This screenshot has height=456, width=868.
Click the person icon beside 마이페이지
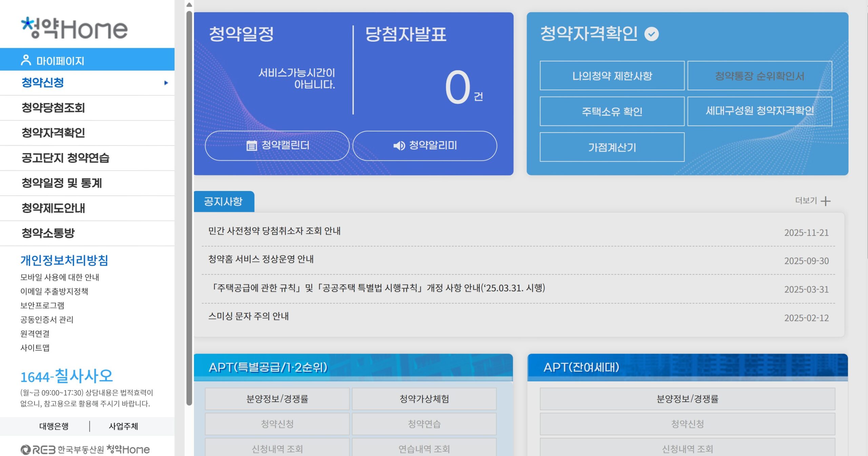coord(26,60)
